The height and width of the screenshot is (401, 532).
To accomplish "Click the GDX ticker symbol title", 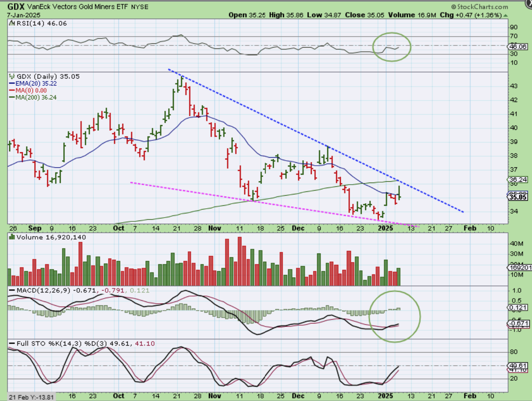I will [x=16, y=7].
